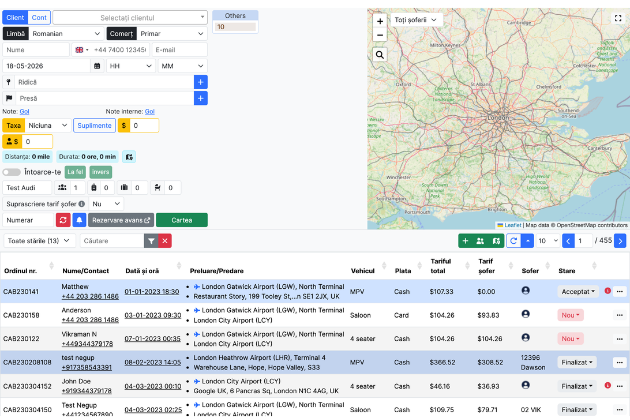This screenshot has height=420, width=630.
Task: Open Nou status dropdown for CAB230158
Action: pos(571,315)
